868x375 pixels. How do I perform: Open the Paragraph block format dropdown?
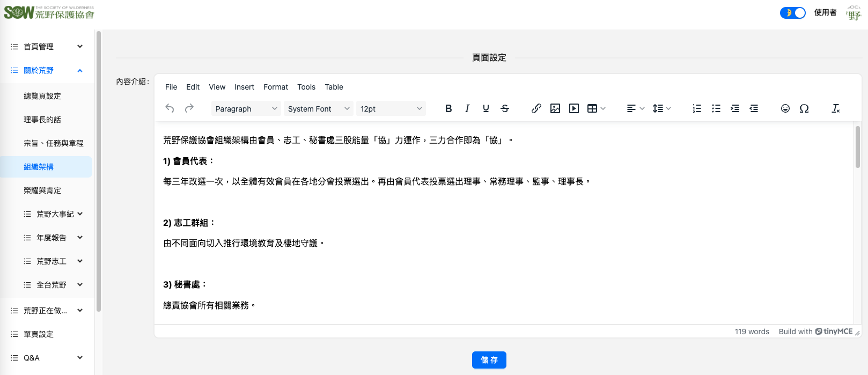point(246,109)
